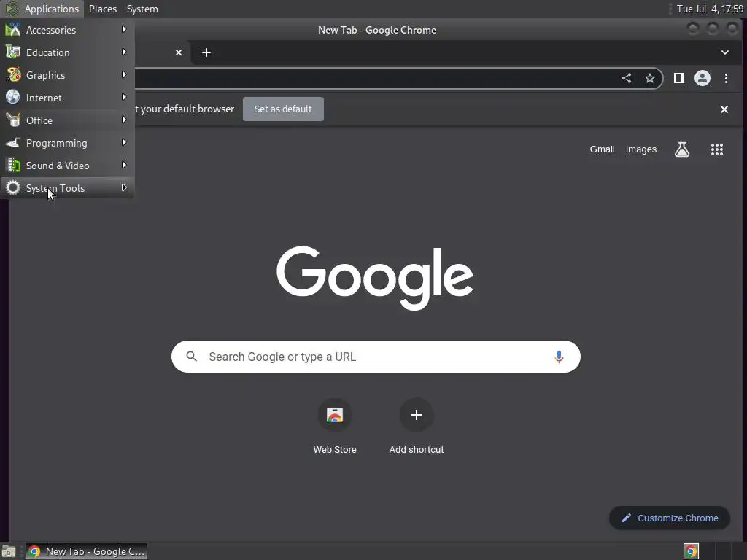The image size is (747, 560).
Task: Click the Graphics palette icon
Action: tap(13, 75)
